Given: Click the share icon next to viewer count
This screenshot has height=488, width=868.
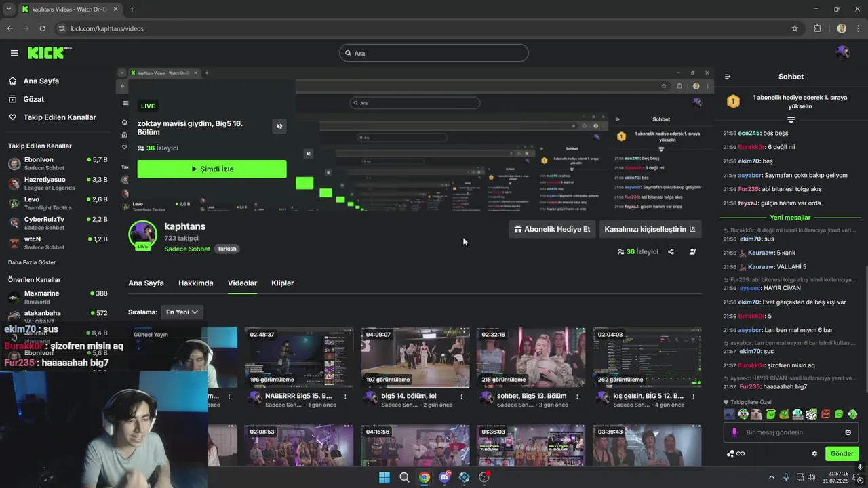Looking at the screenshot, I should [671, 251].
